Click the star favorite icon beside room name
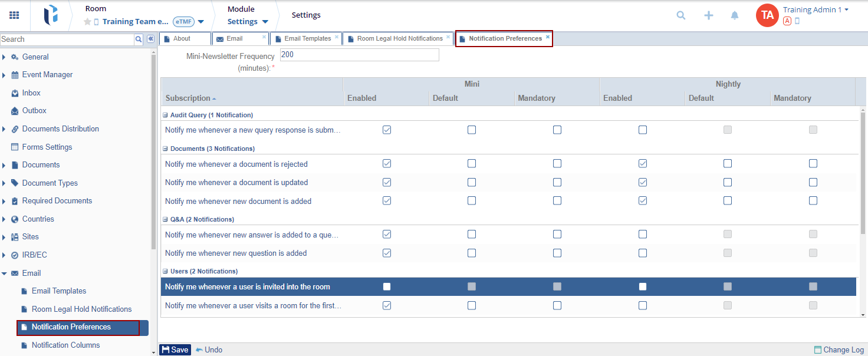 (x=87, y=22)
